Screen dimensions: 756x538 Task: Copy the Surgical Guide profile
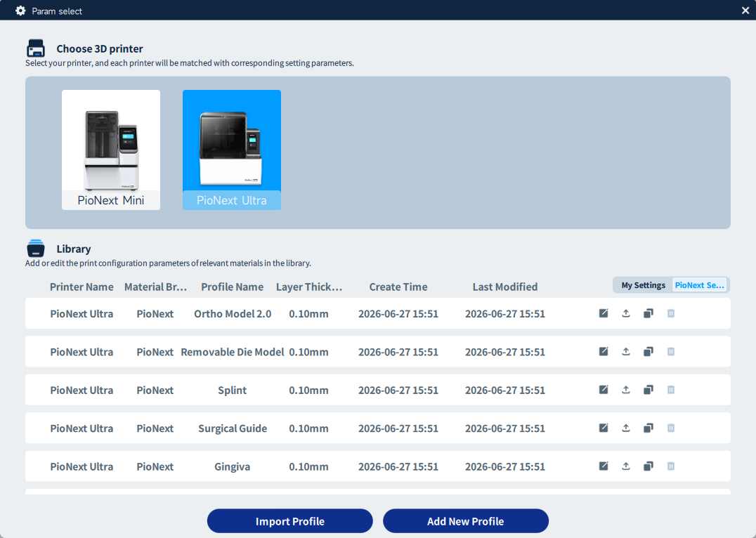pos(649,428)
